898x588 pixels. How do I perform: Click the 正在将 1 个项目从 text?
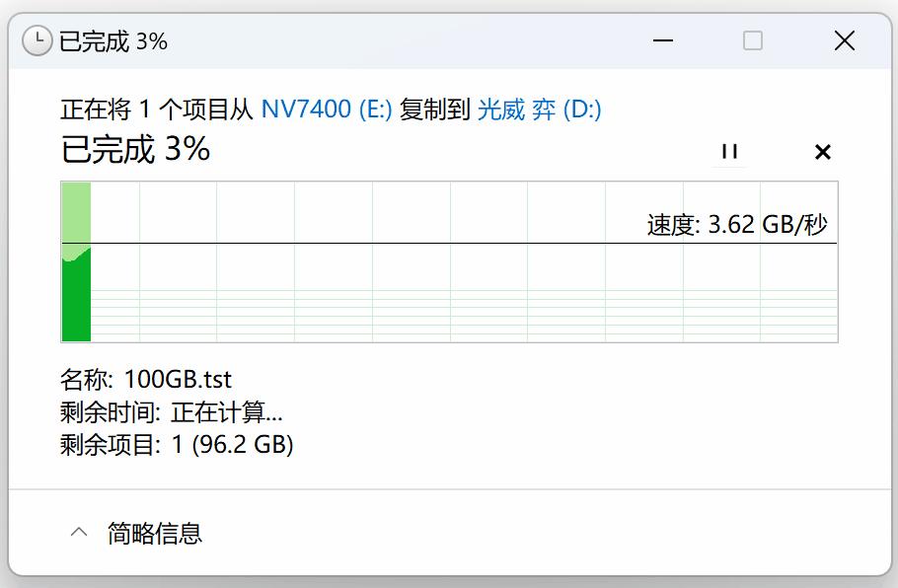coord(157,110)
